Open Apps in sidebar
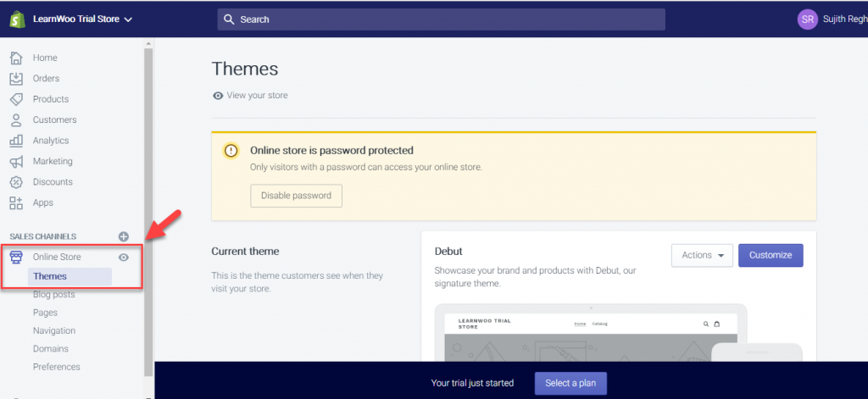868x399 pixels. click(42, 202)
